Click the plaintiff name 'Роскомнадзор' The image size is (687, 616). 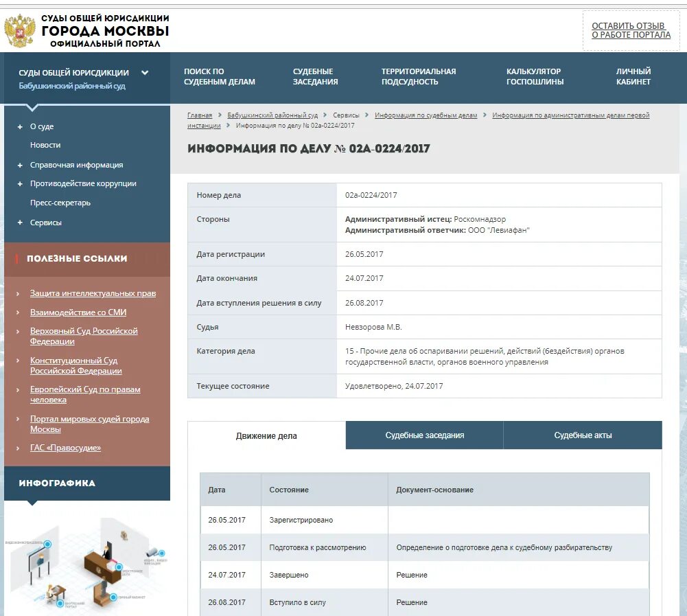click(x=480, y=219)
